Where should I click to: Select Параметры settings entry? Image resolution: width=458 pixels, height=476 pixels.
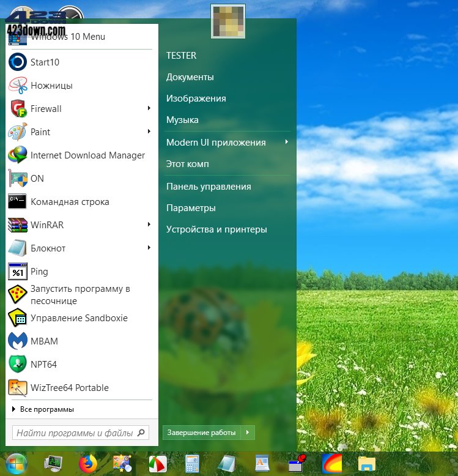191,208
